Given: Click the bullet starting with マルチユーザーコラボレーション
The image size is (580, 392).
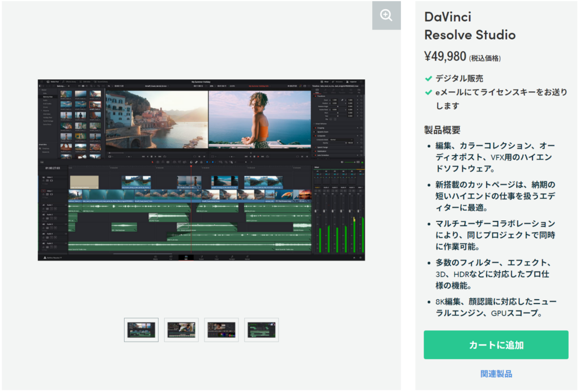Looking at the screenshot, I should [x=495, y=235].
